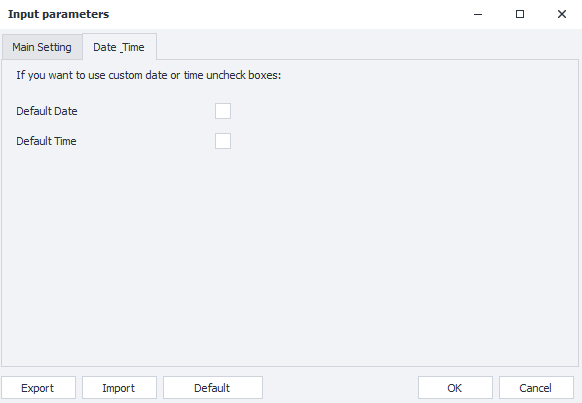This screenshot has width=582, height=403.
Task: Click the Default Date label
Action: (x=47, y=111)
